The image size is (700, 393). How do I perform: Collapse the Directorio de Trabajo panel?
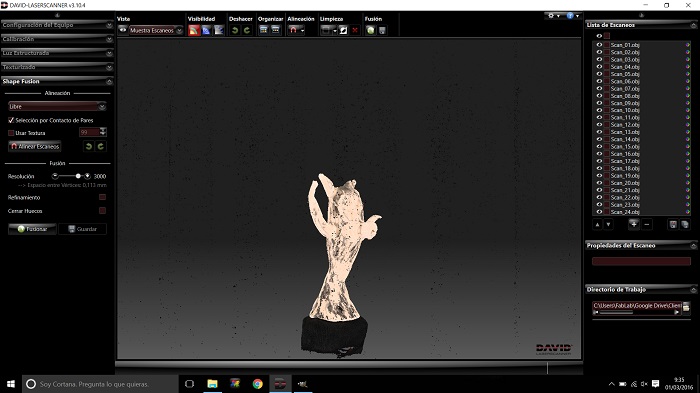tap(693, 290)
